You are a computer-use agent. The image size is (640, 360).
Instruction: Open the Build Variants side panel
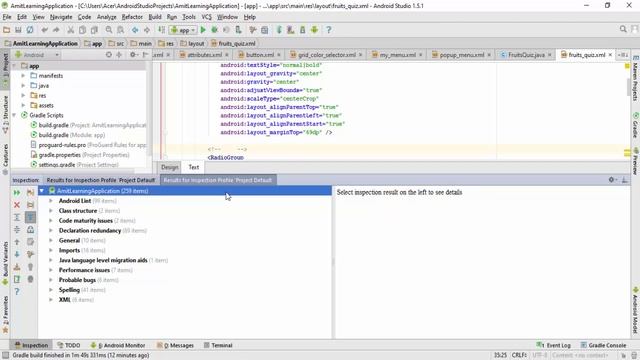[x=5, y=263]
